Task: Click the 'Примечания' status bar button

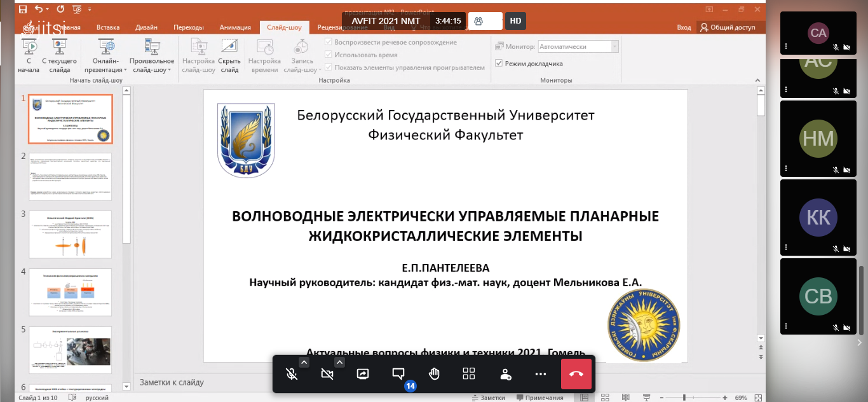Action: tap(540, 398)
